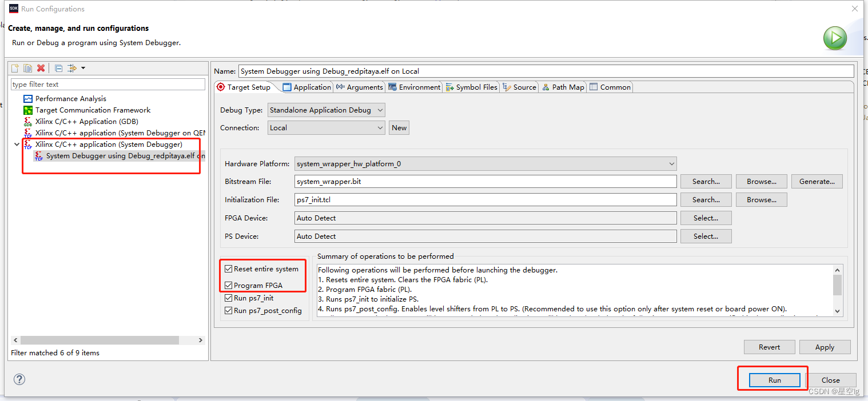
Task: Toggle Run ps7_post_config checkbox
Action: 229,310
